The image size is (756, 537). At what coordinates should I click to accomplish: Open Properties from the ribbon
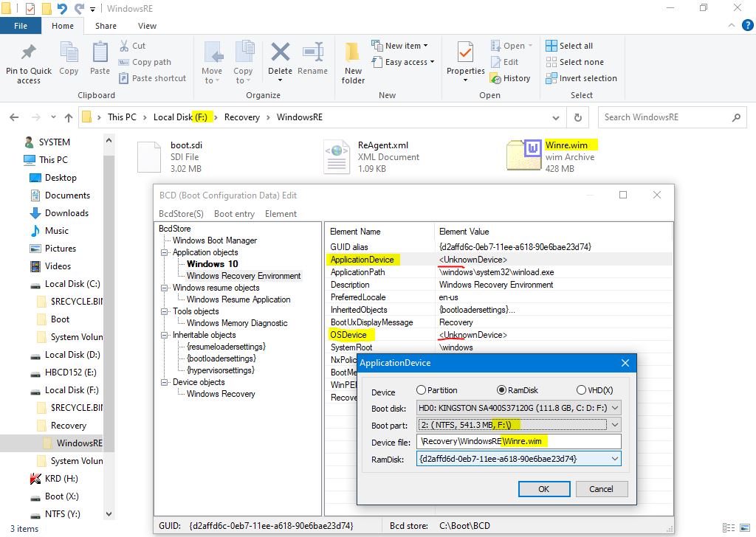[x=465, y=55]
